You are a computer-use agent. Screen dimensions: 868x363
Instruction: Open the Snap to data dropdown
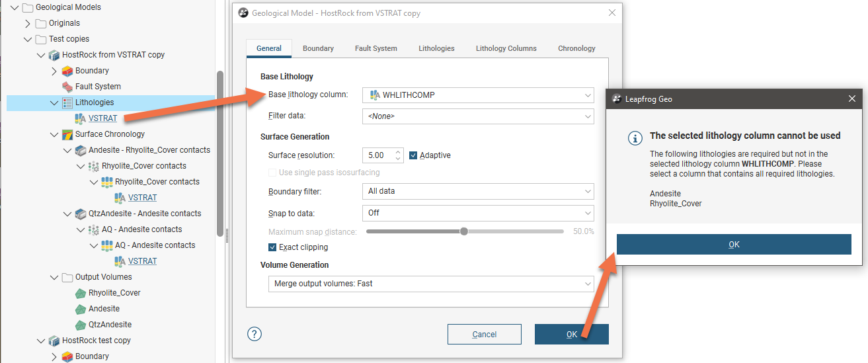(x=478, y=213)
